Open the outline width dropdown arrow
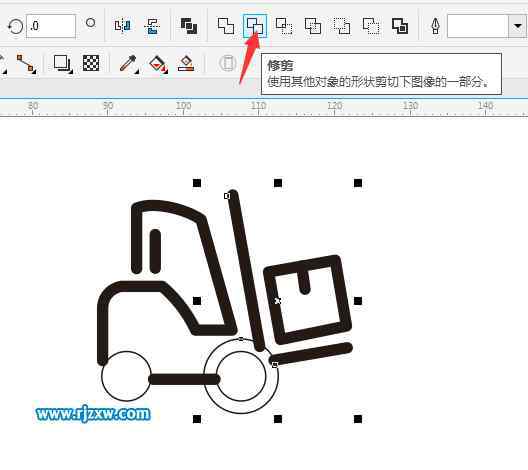 [518, 26]
